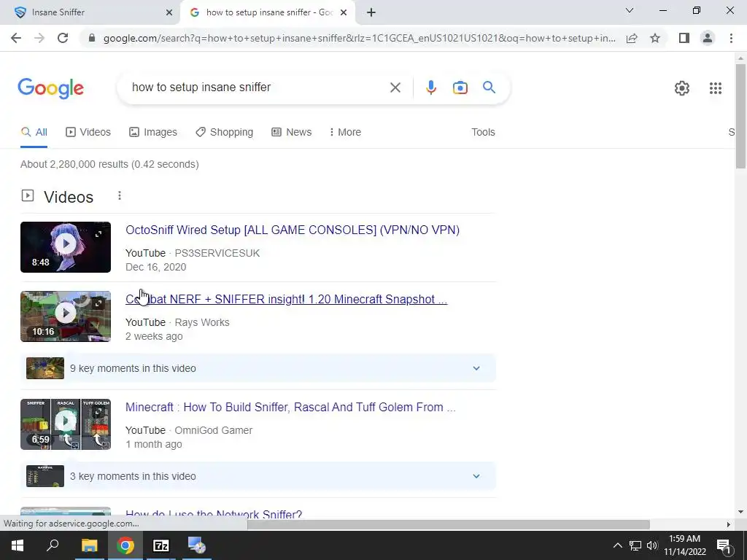This screenshot has width=747, height=560.
Task: Expand 3 key moments in this video
Action: [x=258, y=476]
